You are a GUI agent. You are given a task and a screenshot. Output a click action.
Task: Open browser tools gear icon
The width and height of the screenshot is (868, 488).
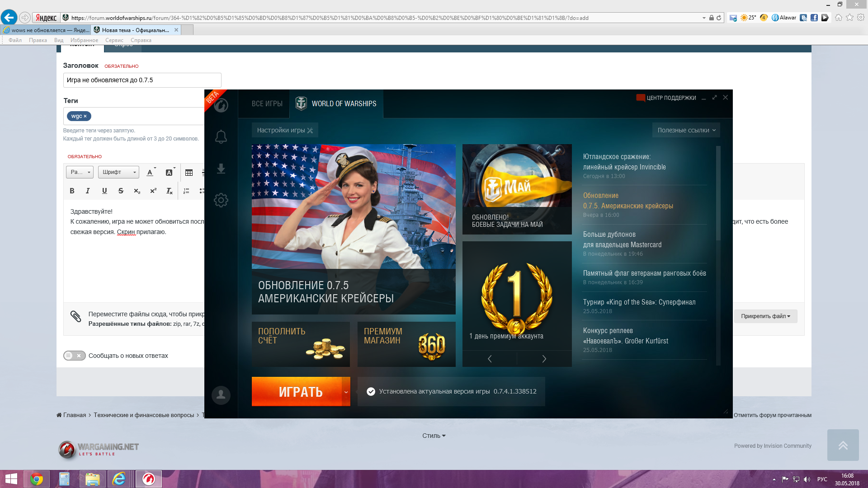click(861, 18)
